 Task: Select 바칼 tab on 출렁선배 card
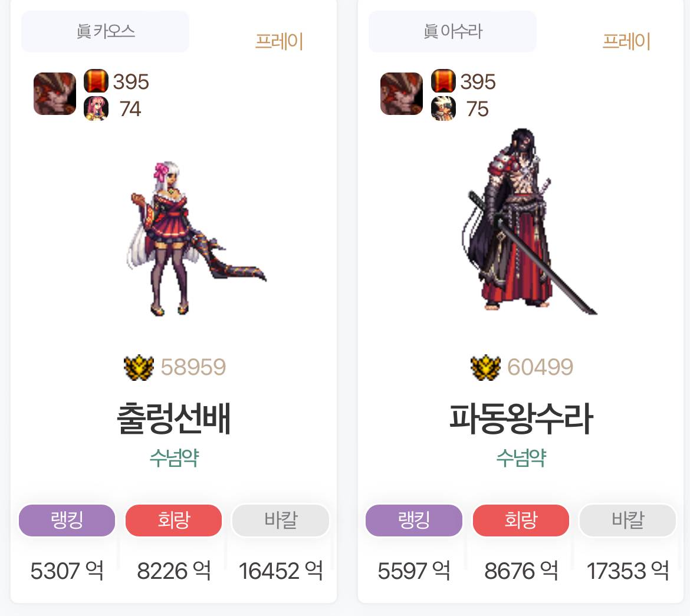tap(281, 521)
